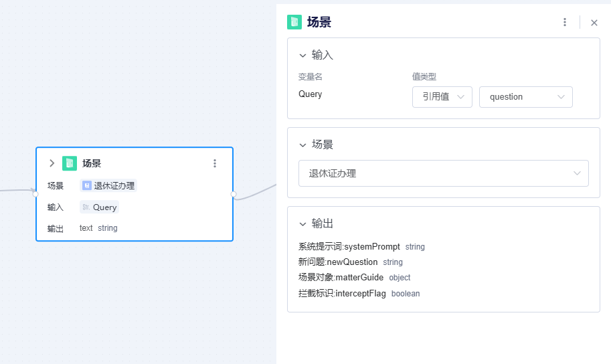Screen dimensions: 611x364
Task: Close the 场景 settings panel
Action: pos(594,23)
